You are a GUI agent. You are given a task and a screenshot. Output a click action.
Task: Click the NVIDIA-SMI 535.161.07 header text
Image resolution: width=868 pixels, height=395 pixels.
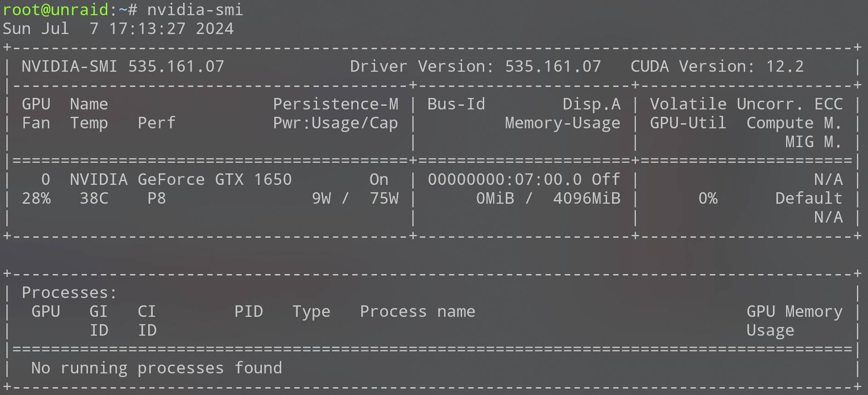pyautogui.click(x=123, y=66)
